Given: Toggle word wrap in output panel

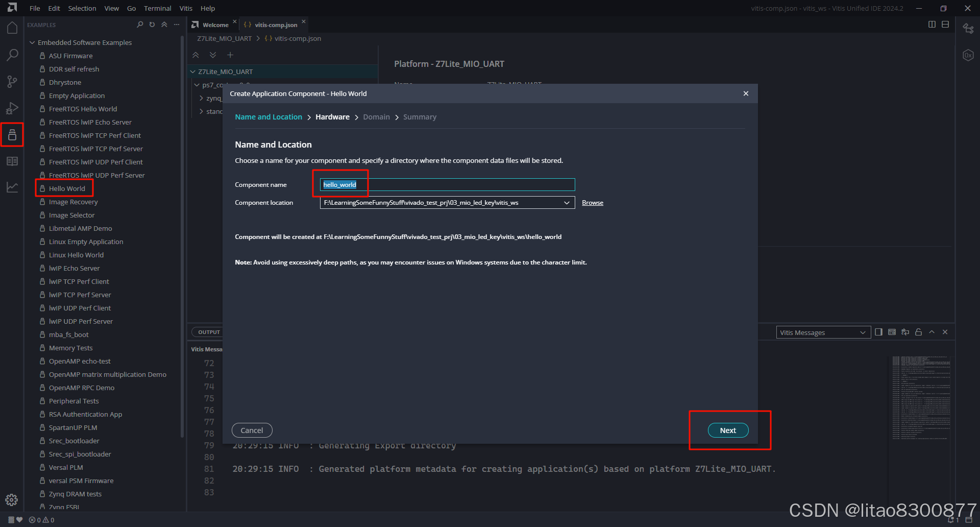Looking at the screenshot, I should point(905,332).
